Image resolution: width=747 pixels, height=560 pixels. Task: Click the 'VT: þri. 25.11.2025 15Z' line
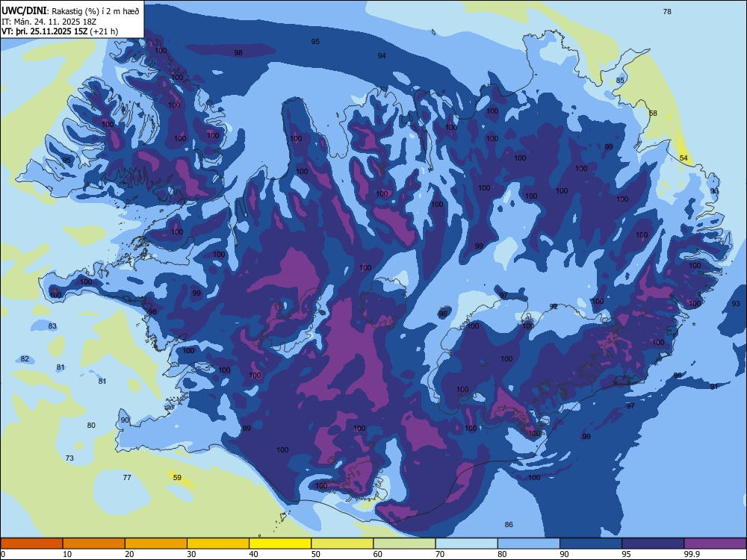point(44,31)
